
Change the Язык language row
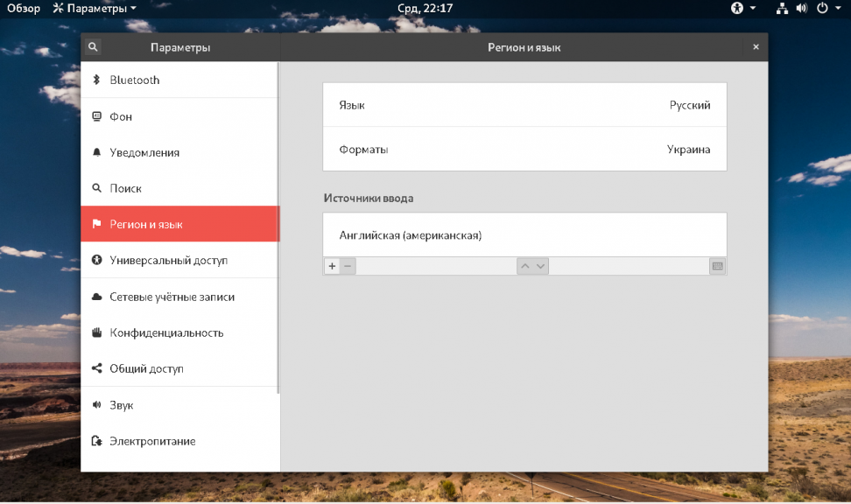tap(524, 105)
